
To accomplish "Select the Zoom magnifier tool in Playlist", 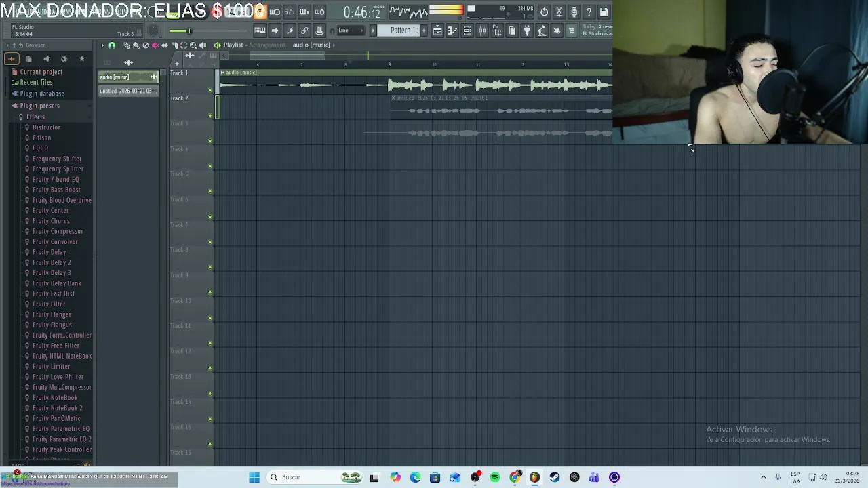I will pos(193,45).
